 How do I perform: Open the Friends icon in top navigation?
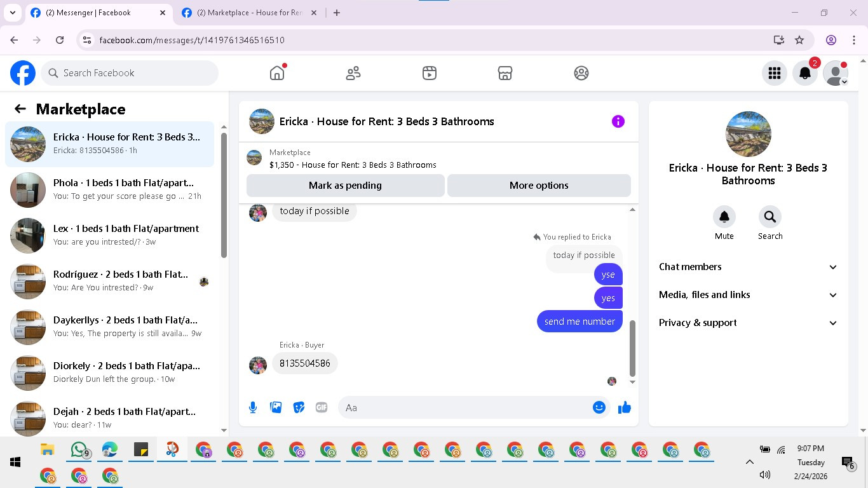[x=353, y=73]
